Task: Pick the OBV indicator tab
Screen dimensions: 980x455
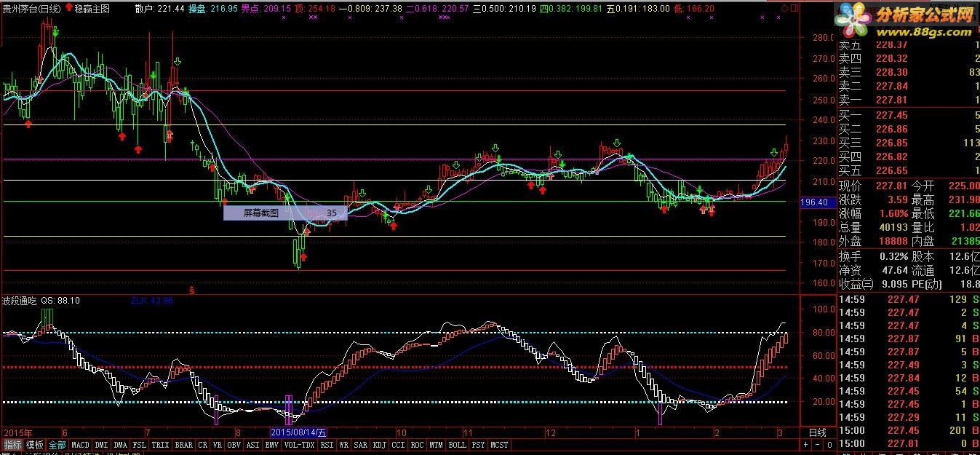Action: pos(234,444)
